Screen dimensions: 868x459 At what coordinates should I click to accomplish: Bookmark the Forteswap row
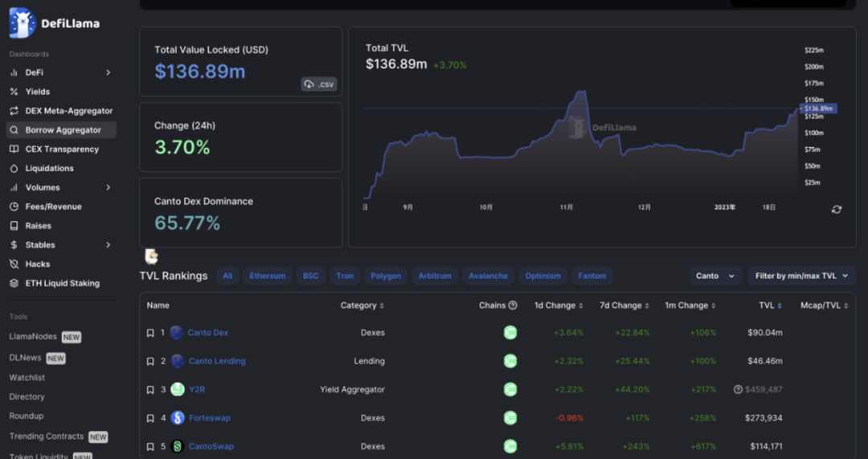coord(150,418)
